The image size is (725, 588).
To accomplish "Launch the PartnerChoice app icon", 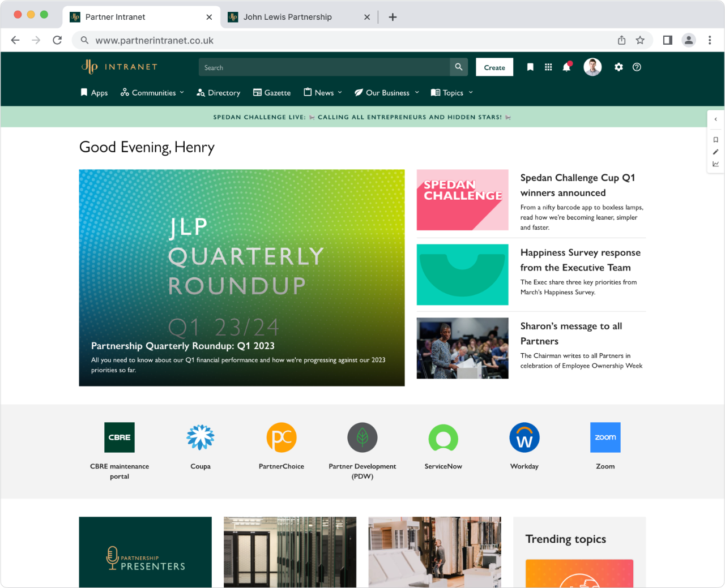I will (x=282, y=437).
